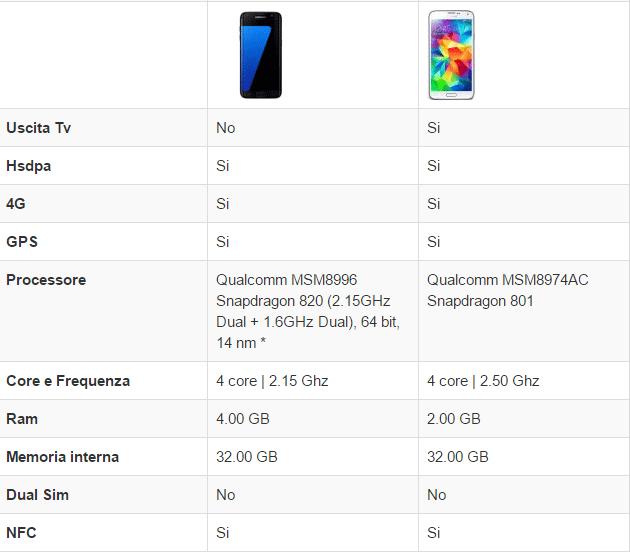
Task: Select the Ram row label
Action: pos(21,419)
